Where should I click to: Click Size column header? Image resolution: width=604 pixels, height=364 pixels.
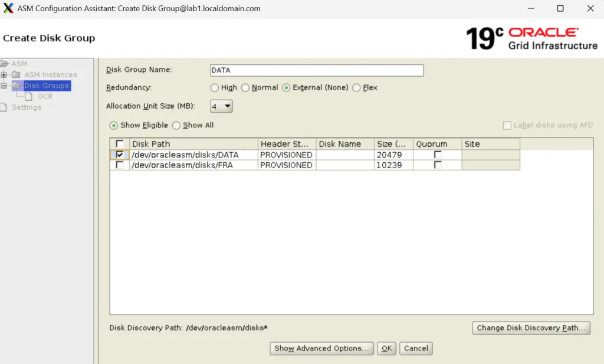point(393,144)
